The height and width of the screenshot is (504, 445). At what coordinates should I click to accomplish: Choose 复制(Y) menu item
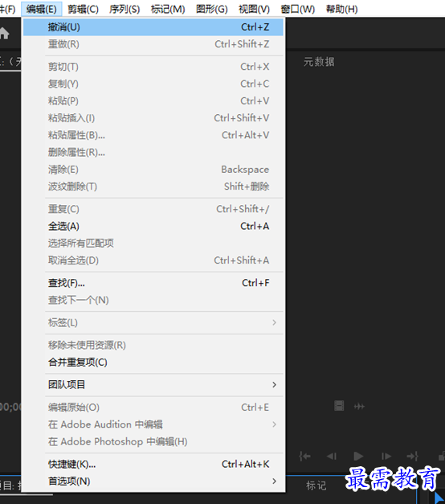pyautogui.click(x=153, y=84)
